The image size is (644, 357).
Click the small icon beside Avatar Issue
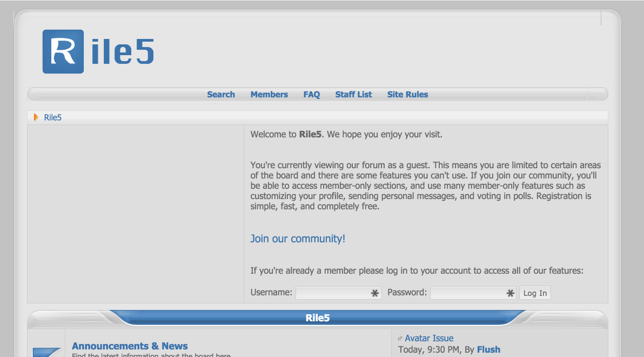[400, 339]
